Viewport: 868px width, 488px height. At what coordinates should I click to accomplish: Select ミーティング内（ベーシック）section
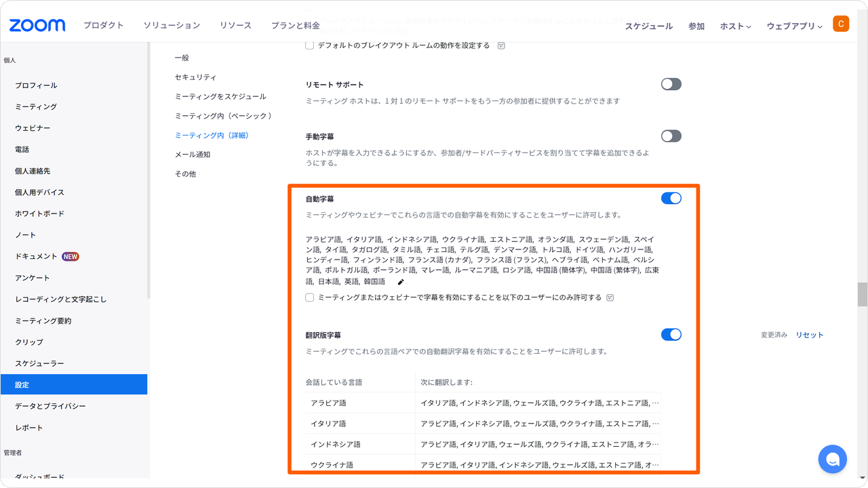point(224,116)
